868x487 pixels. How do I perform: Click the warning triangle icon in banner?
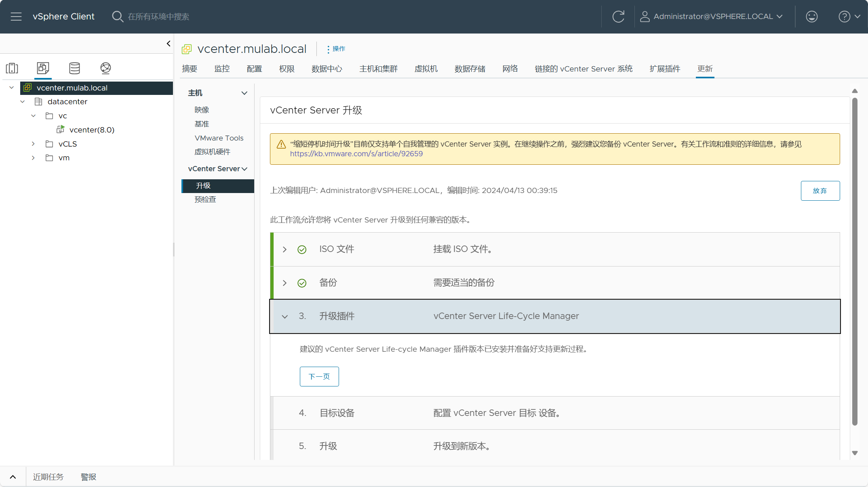[x=281, y=145]
